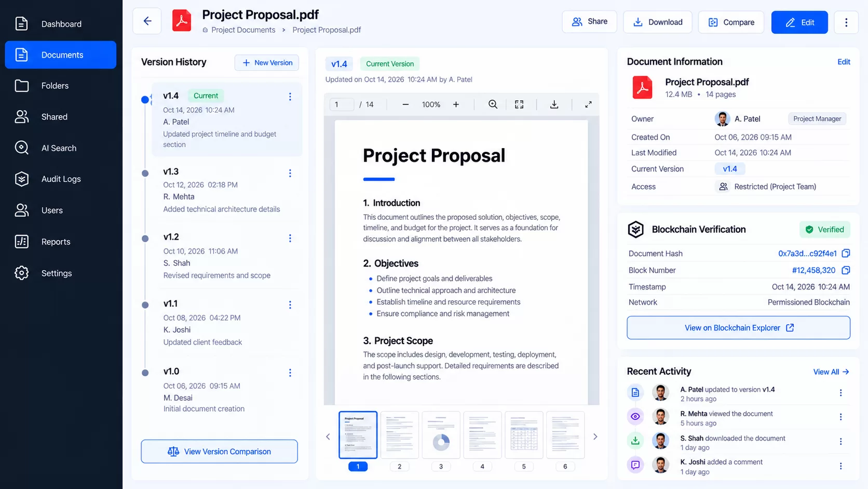Viewport: 868px width, 489px height.
Task: Click the Share button
Action: tap(589, 22)
